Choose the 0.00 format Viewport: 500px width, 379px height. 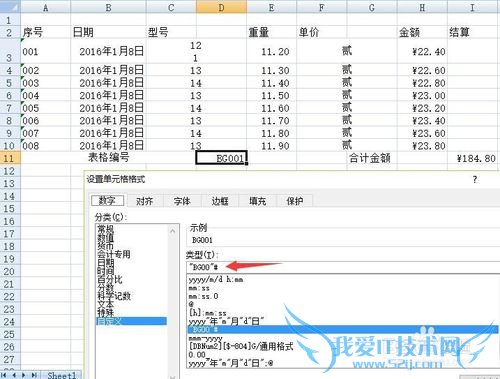point(197,355)
